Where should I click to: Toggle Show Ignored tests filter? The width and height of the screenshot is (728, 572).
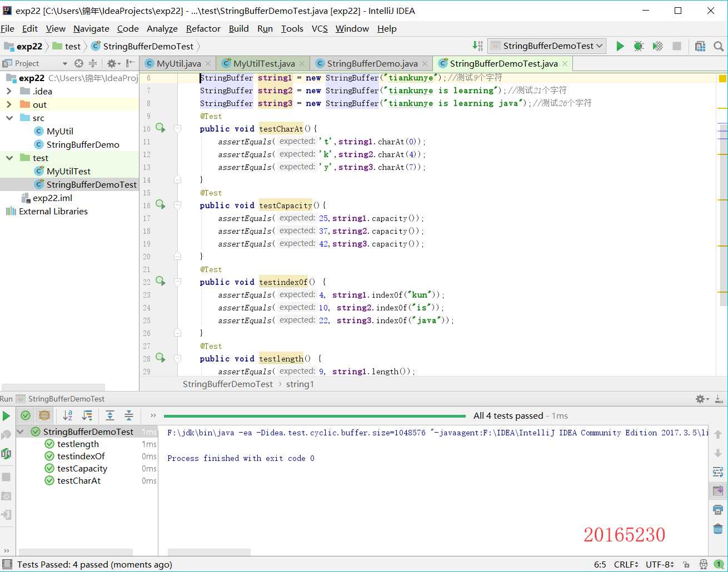pos(44,415)
